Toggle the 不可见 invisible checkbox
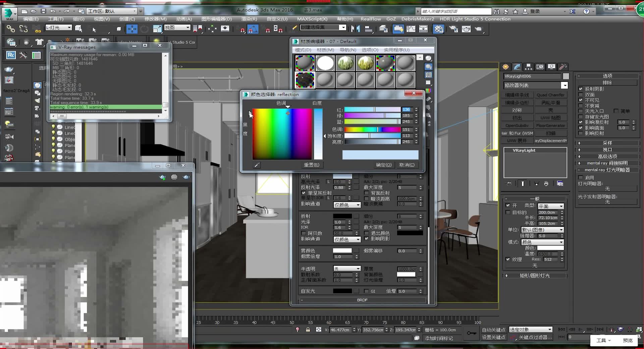 pyautogui.click(x=581, y=100)
